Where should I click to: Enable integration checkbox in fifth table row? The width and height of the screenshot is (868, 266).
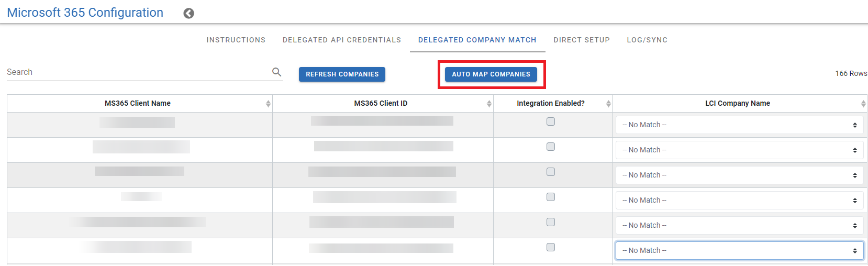551,222
